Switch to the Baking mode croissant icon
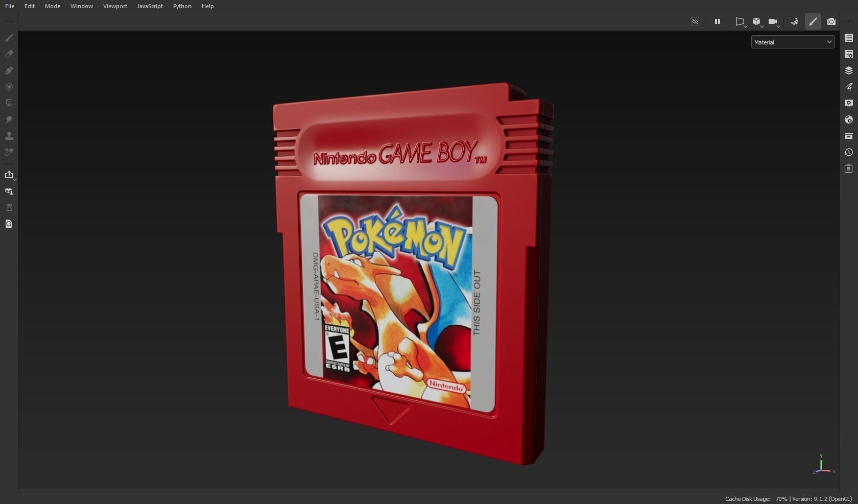Screen dimensions: 858x504 (795, 21)
